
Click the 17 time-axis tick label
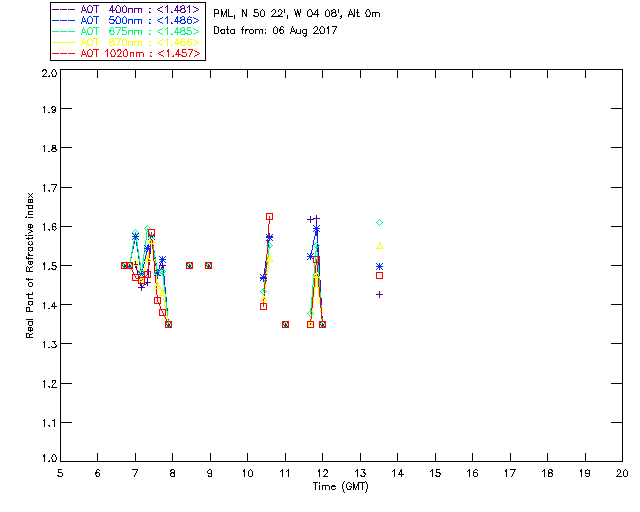[510, 473]
